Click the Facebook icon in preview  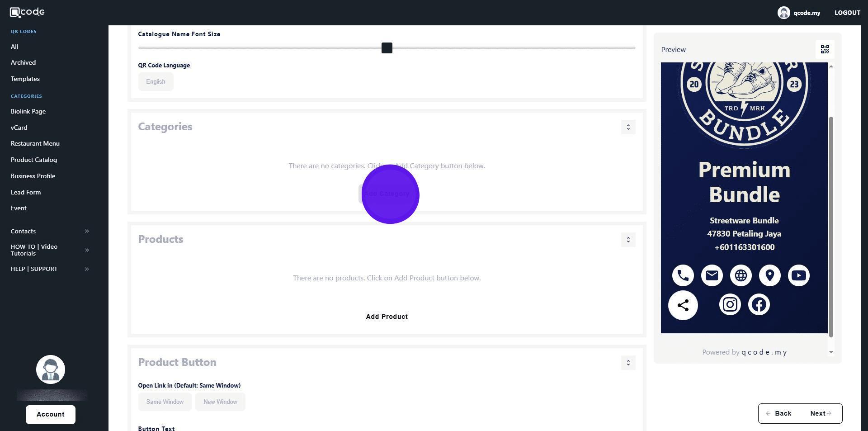(x=759, y=305)
